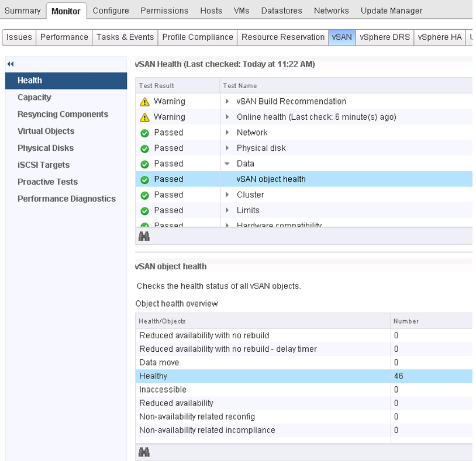Open the vSphere HA sub-tab

[x=440, y=37]
